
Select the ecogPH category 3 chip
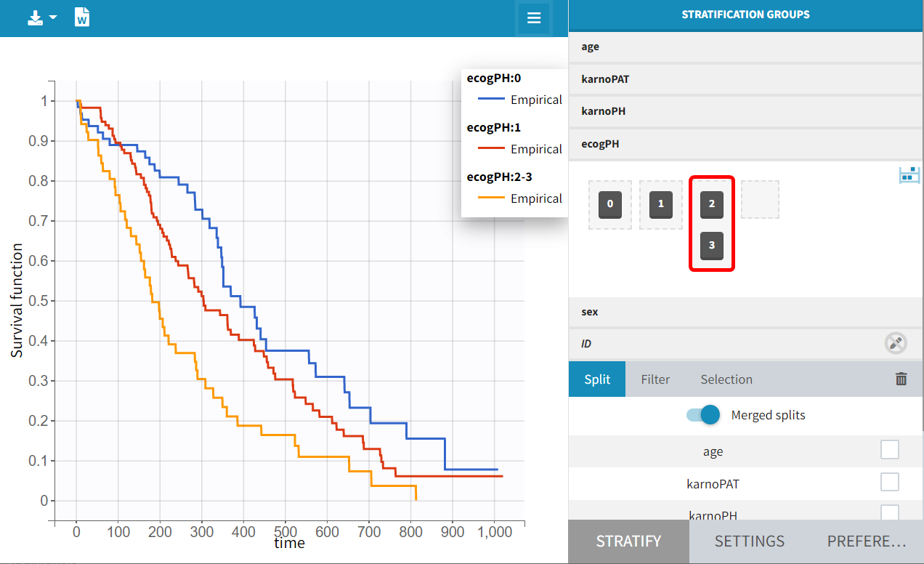point(712,246)
